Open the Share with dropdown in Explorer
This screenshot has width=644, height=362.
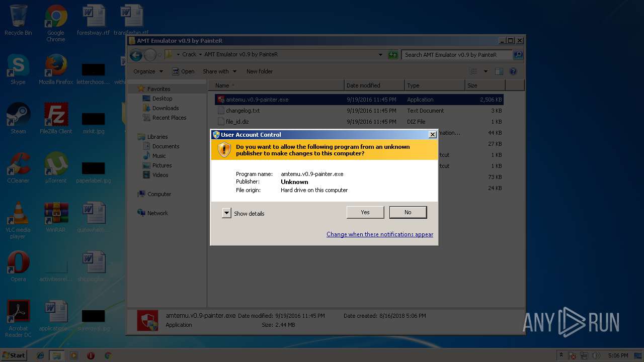pos(219,71)
